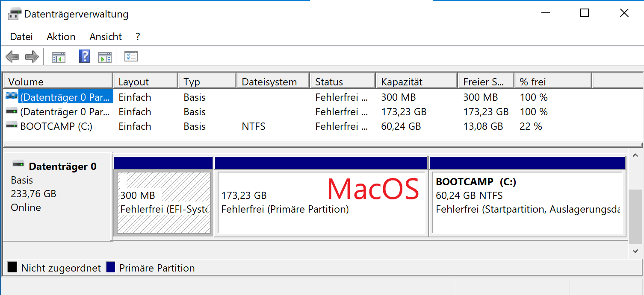Open the Aktion menu

(61, 37)
